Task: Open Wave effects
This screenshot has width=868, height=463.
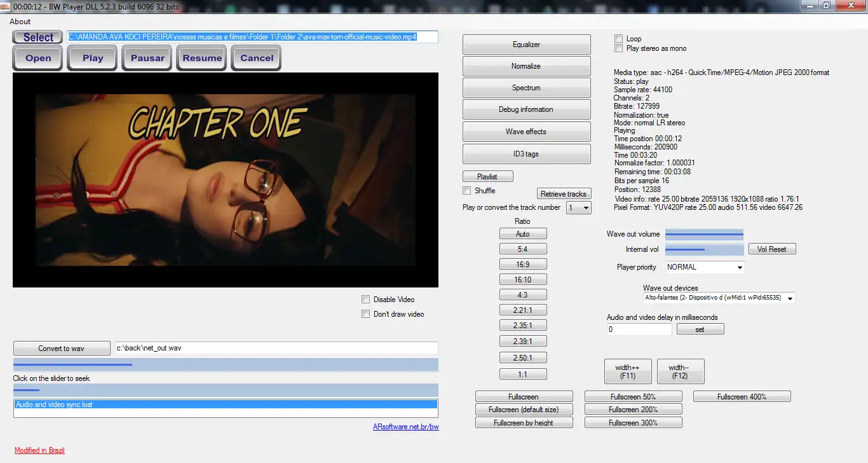Action: (x=527, y=132)
